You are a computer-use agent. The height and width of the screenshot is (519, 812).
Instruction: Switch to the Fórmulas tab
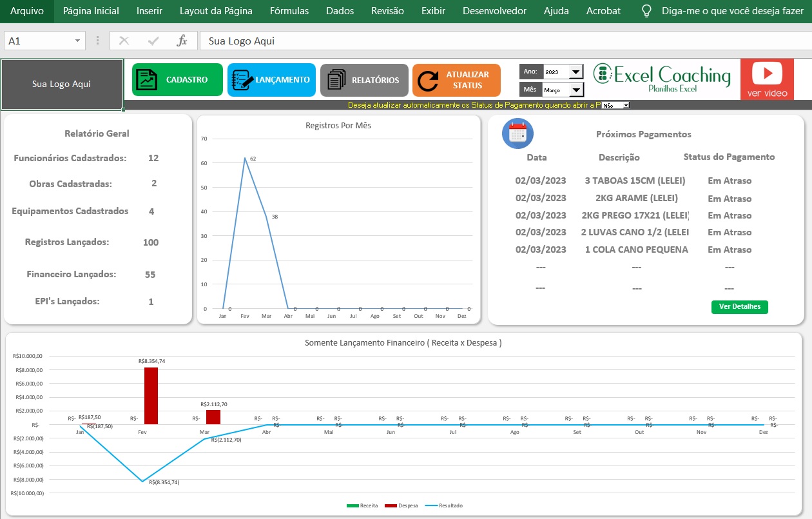coord(289,11)
